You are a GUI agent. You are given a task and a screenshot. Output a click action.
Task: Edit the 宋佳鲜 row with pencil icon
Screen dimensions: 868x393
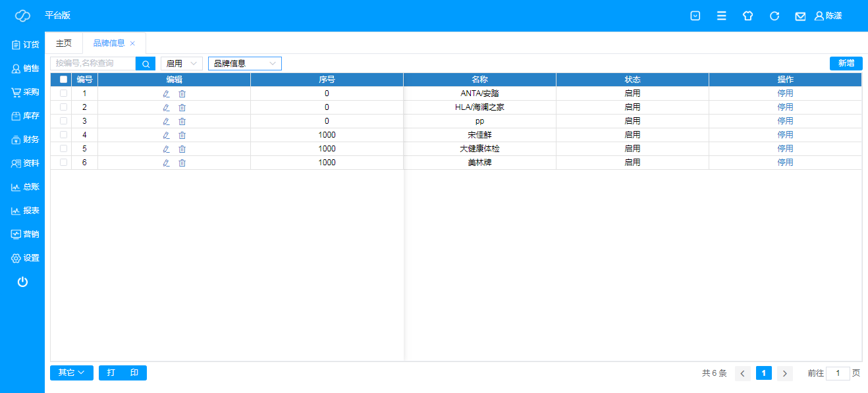coord(166,135)
